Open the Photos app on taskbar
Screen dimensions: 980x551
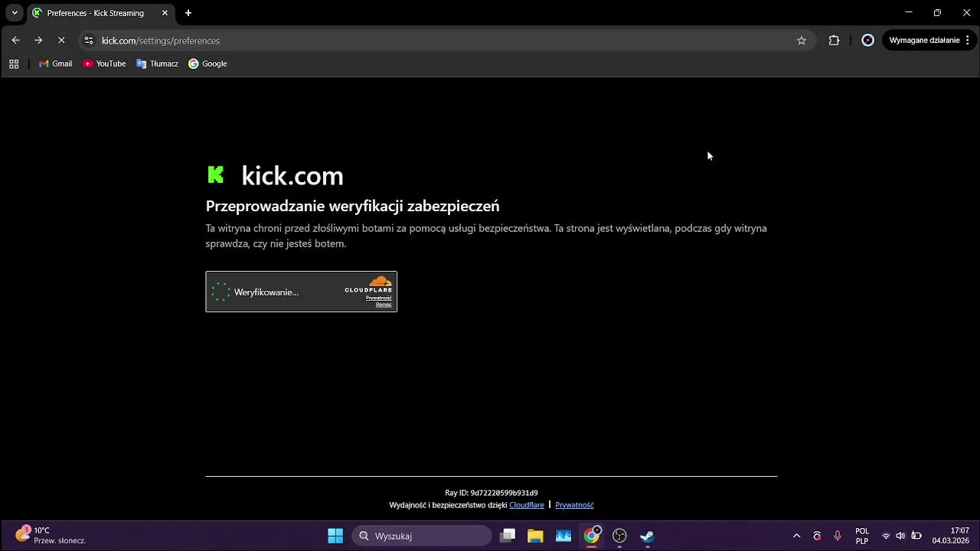pyautogui.click(x=563, y=536)
